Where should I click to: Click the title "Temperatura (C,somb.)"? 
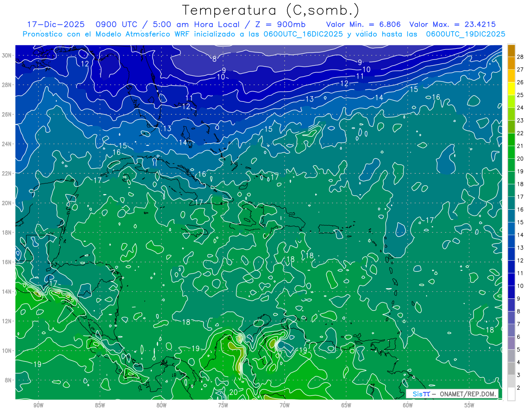tap(271, 11)
